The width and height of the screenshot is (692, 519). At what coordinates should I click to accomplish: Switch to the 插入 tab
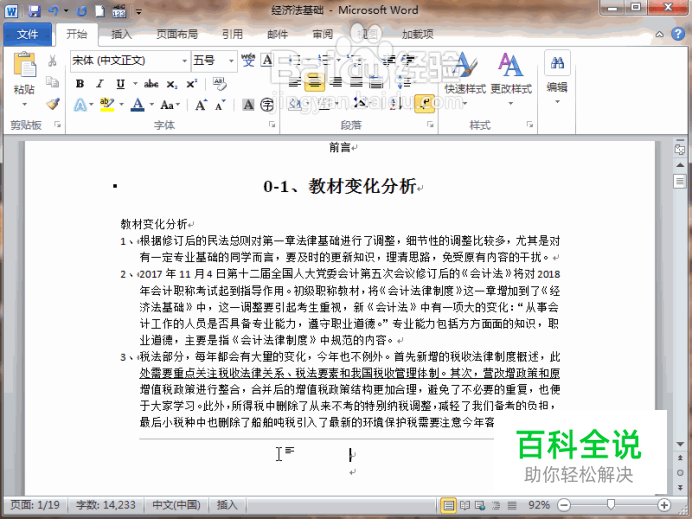pos(121,34)
